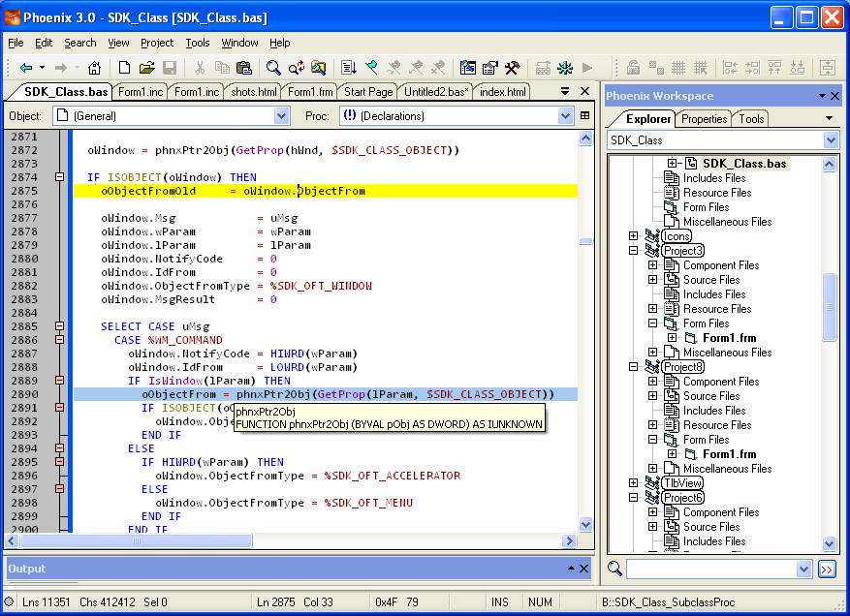Image resolution: width=850 pixels, height=616 pixels.
Task: Paste from clipboard using the toolbar icon
Action: pyautogui.click(x=244, y=68)
